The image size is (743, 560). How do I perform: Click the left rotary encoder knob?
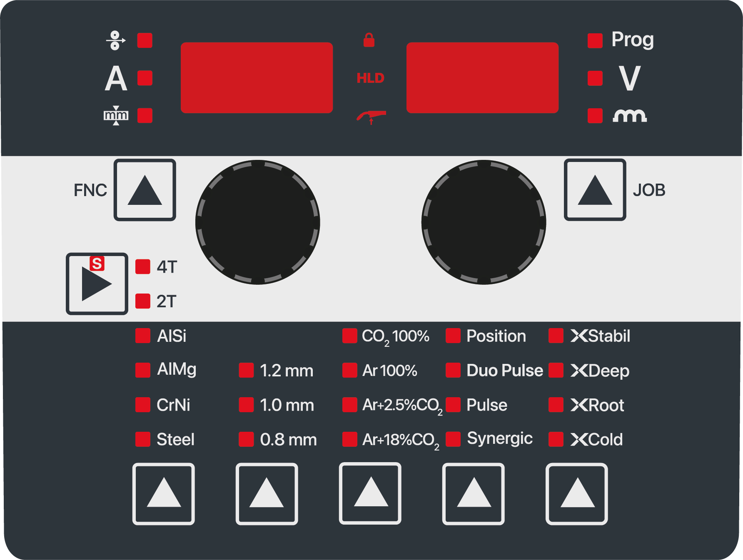pyautogui.click(x=258, y=222)
